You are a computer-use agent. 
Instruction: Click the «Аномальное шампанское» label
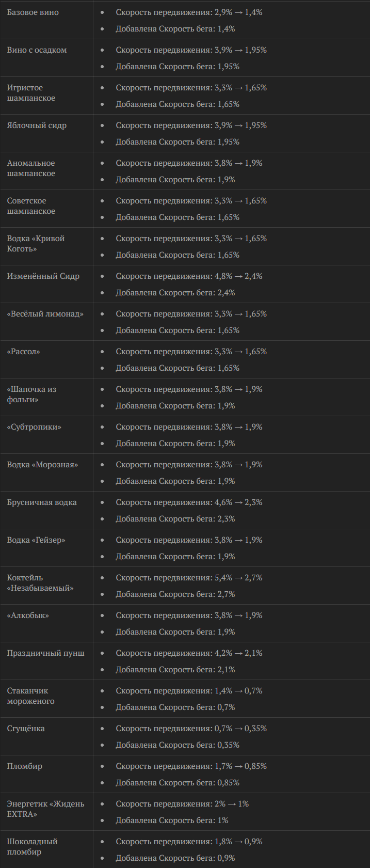point(31,168)
